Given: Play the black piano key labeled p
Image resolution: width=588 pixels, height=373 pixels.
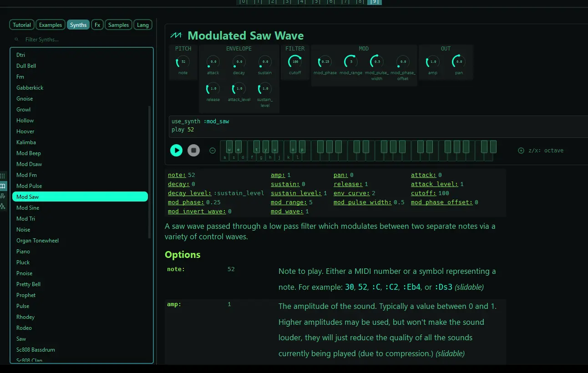Looking at the screenshot, I should 302,146.
